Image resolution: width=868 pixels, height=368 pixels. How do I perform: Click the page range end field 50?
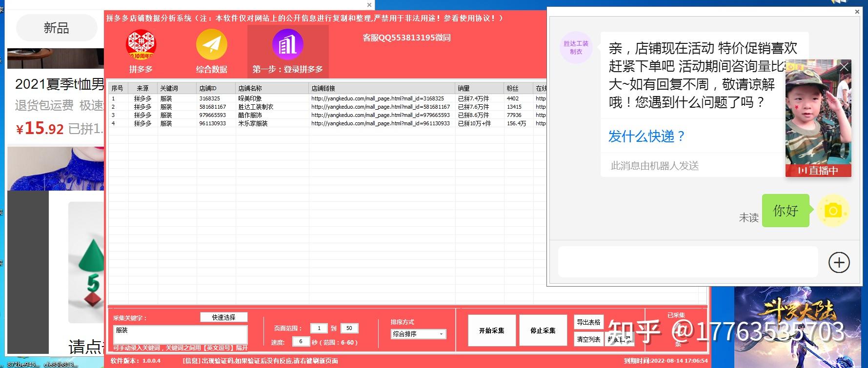tap(349, 328)
